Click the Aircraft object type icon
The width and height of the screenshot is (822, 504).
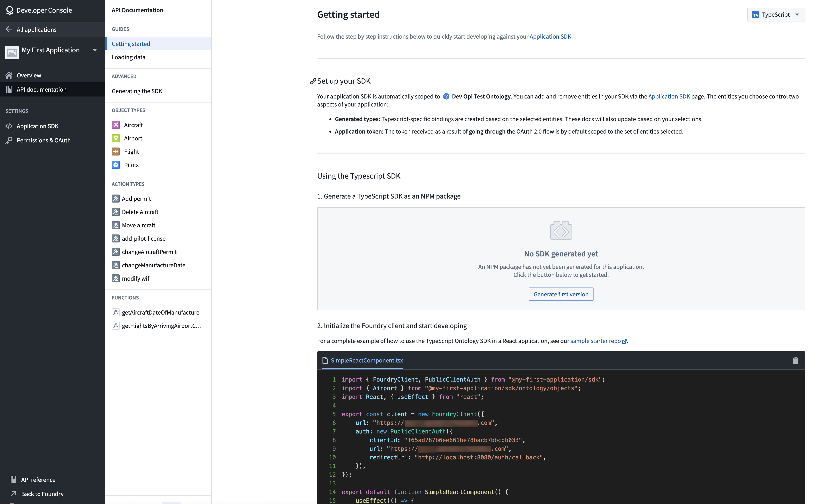tap(116, 124)
